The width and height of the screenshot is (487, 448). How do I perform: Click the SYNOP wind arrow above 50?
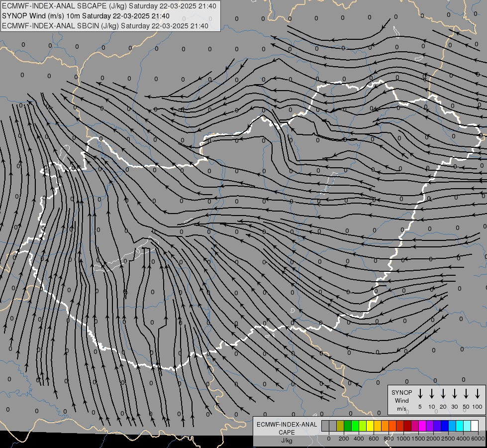point(466,394)
